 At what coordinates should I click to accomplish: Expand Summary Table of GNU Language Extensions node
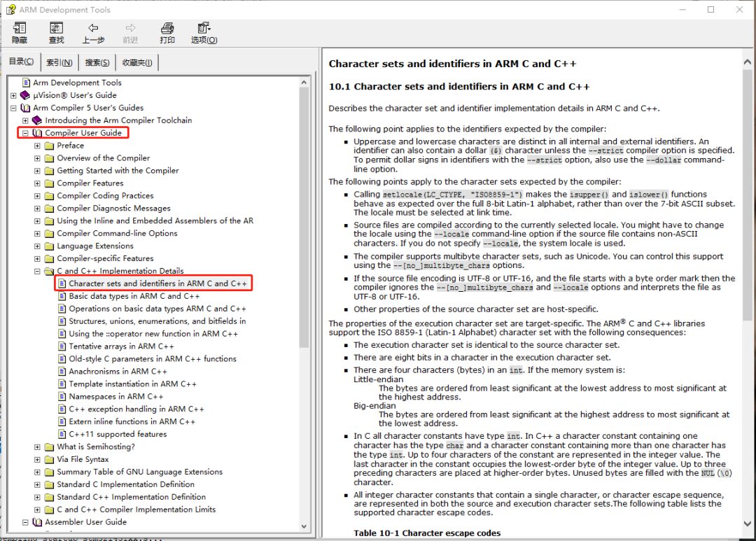pos(37,472)
